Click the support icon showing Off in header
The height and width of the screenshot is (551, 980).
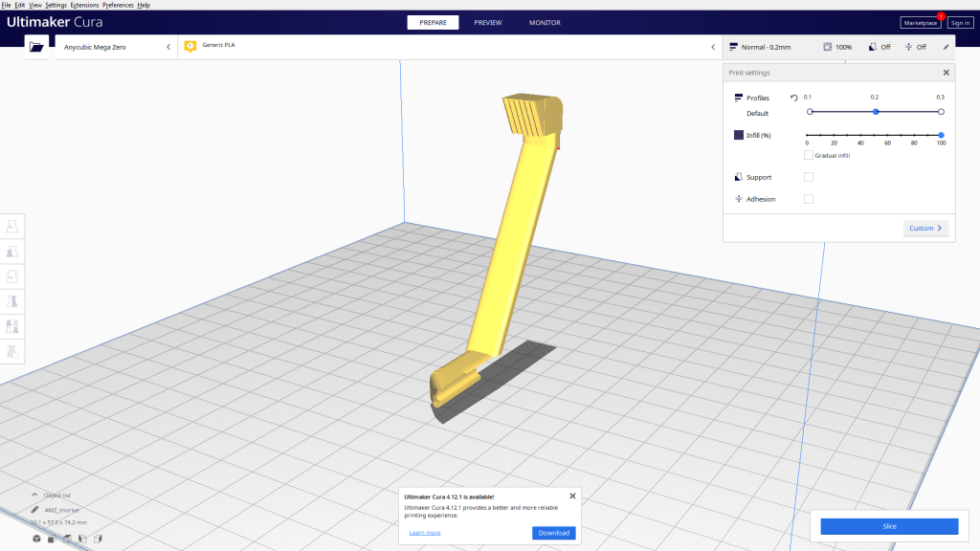(x=873, y=47)
